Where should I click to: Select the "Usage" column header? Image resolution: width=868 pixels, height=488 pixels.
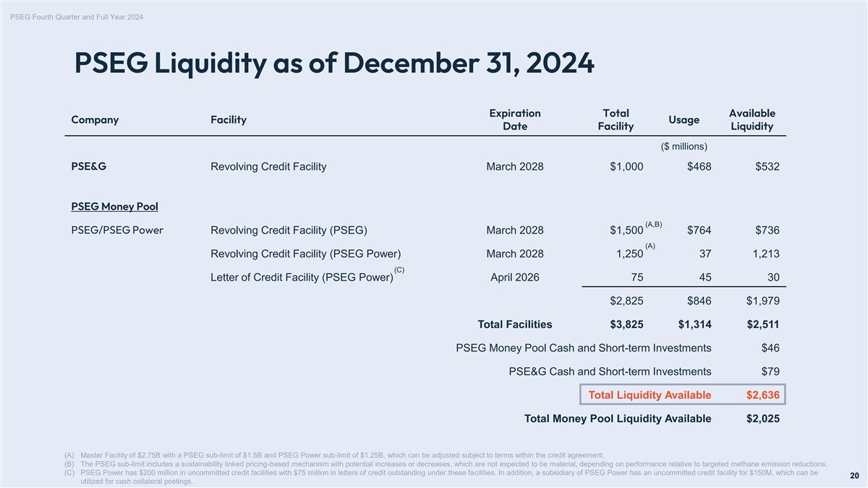click(684, 120)
